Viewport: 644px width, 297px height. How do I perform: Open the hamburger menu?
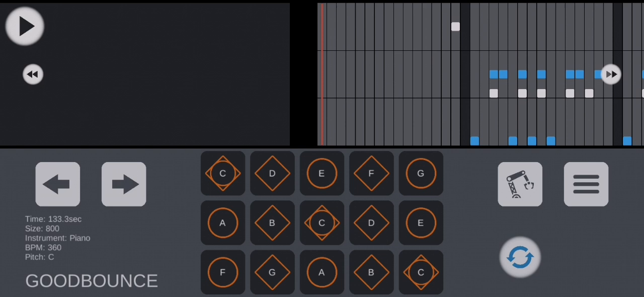click(x=586, y=184)
